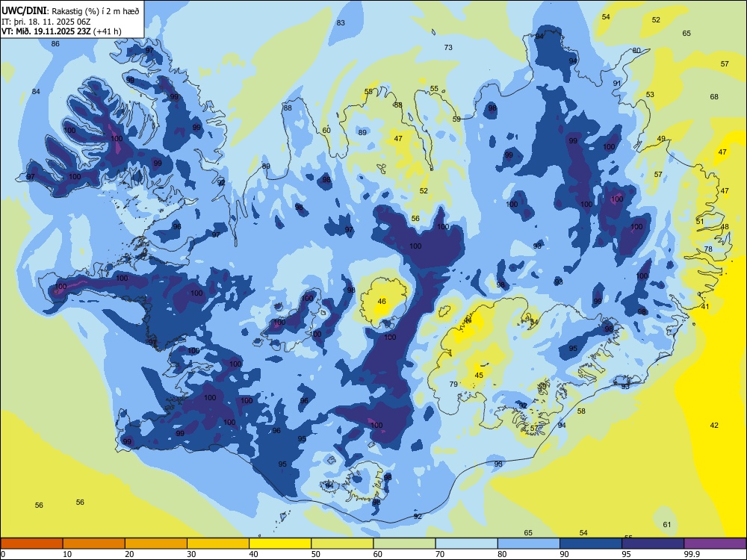
Task: Pick the dark navy 95–99.9 legend swatch
Action: click(653, 544)
